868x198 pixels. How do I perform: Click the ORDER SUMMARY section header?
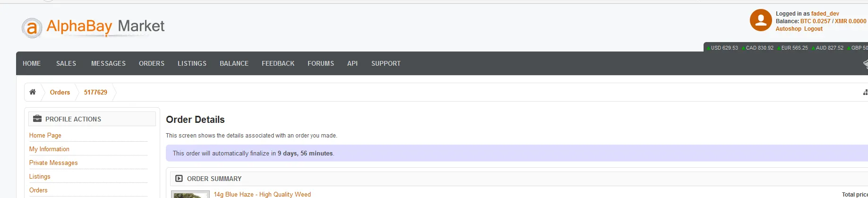519,179
